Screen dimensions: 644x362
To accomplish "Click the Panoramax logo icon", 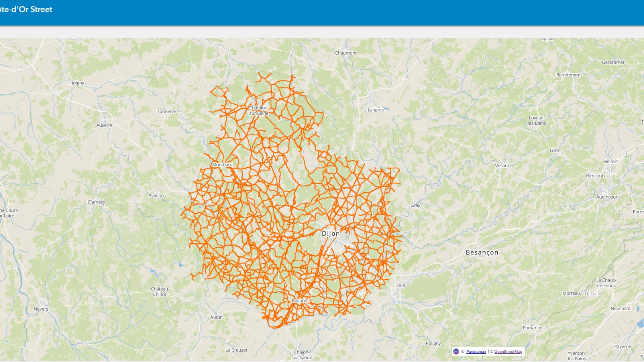I will pyautogui.click(x=456, y=351).
